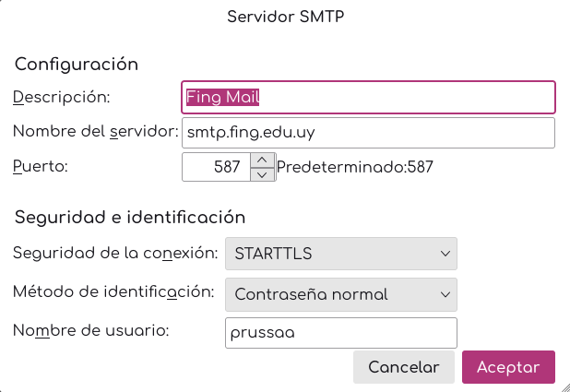The image size is (570, 392).
Task: Click the Predeterminado:587 text
Action: click(x=355, y=167)
